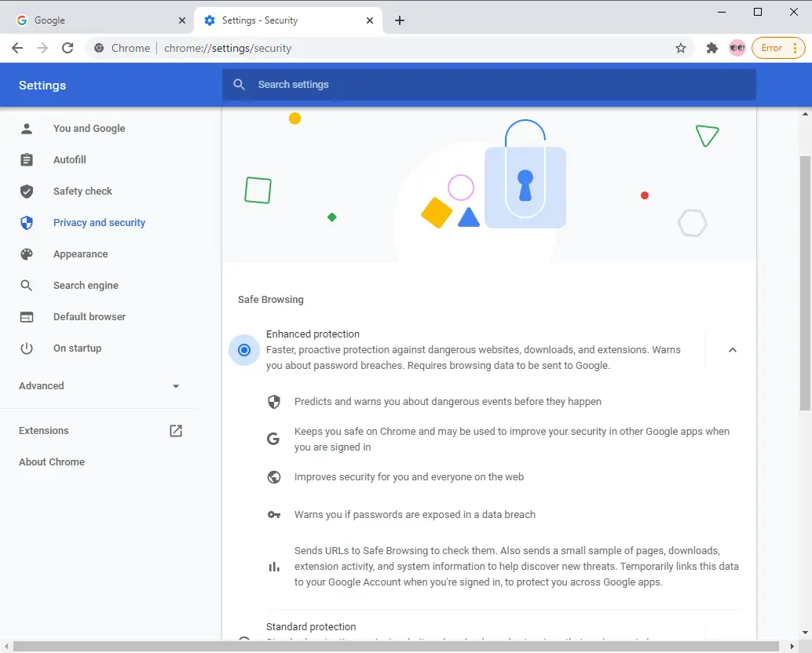Click 'Warns you if passwords are exposed' text
This screenshot has width=812, height=653.
click(x=415, y=515)
